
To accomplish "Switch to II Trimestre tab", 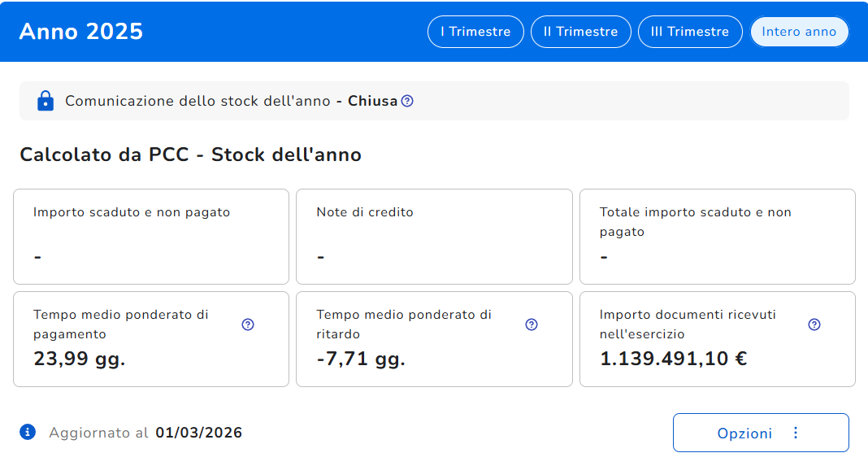I will pyautogui.click(x=580, y=32).
